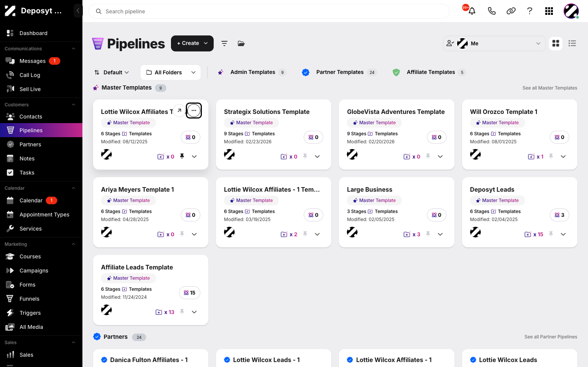This screenshot has width=588, height=367.
Task: Click the x 15 templates count on Deposyt Leads
Action: (534, 234)
